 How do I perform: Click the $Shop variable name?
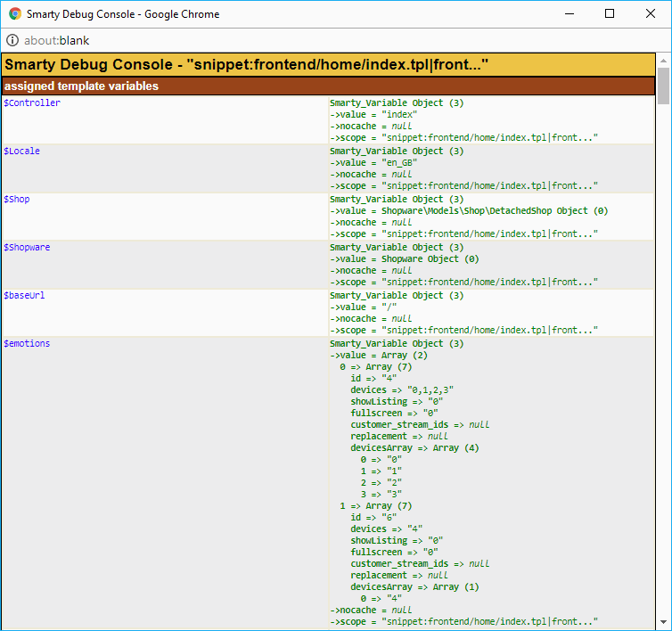pos(17,200)
